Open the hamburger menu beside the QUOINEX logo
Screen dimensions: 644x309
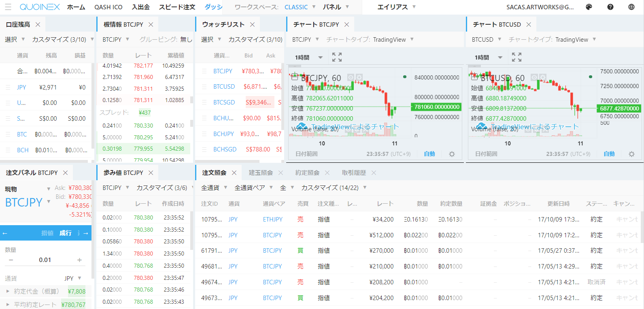(8, 7)
